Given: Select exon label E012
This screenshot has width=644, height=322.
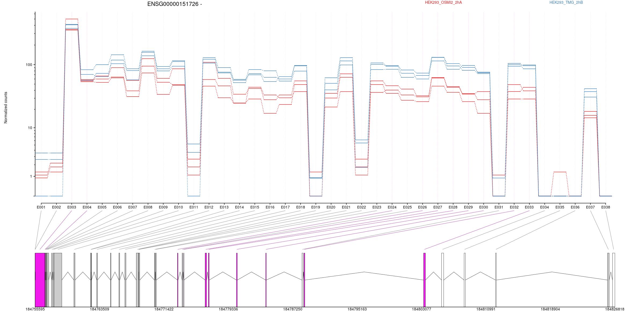Looking at the screenshot, I should 209,207.
